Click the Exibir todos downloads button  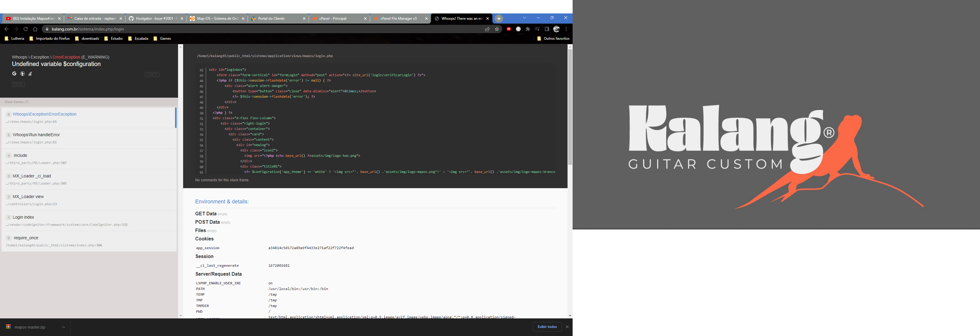click(547, 327)
